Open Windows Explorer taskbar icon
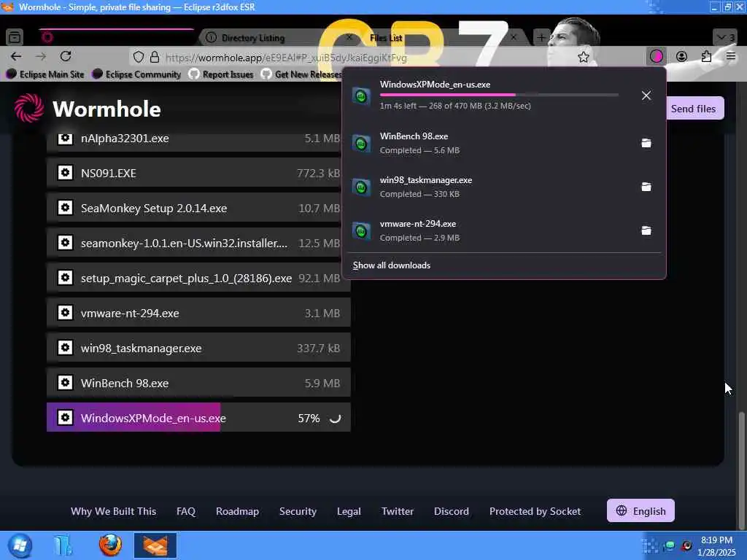The width and height of the screenshot is (747, 560). point(63,545)
